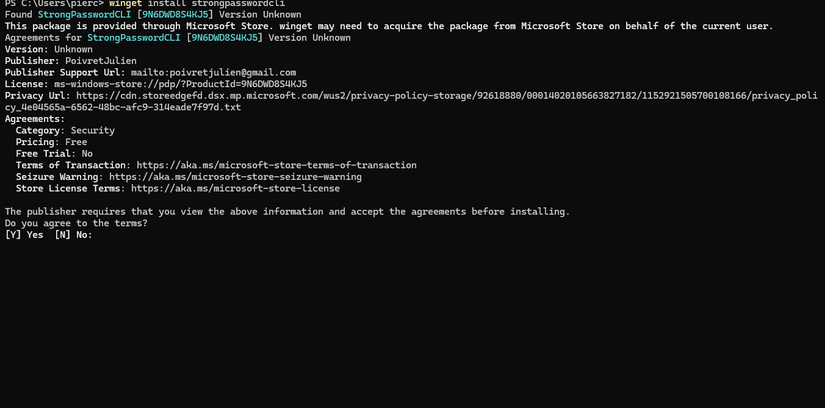825x408 pixels.
Task: Click the 'Do you agree to the terms?' text
Action: [x=76, y=223]
